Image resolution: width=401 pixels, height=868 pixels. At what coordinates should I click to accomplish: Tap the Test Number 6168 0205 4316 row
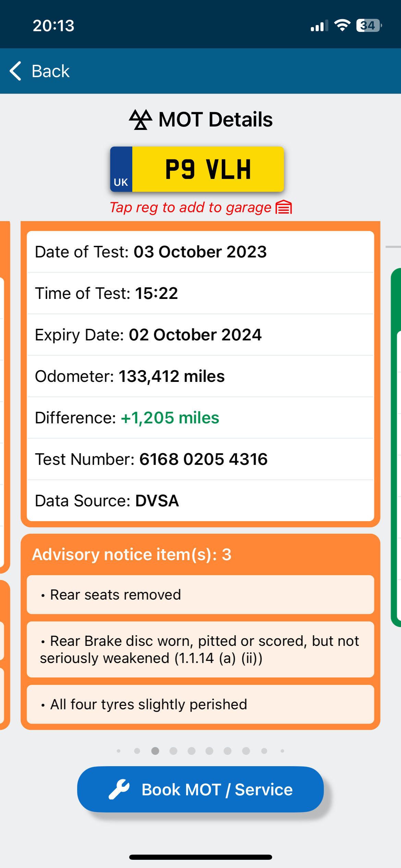click(200, 459)
